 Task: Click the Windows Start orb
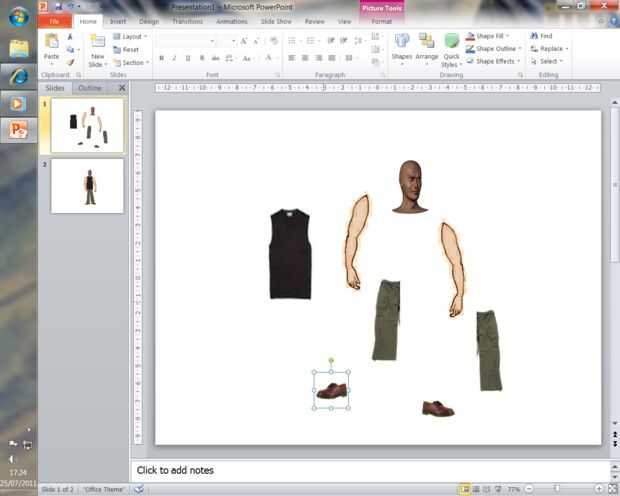point(18,16)
